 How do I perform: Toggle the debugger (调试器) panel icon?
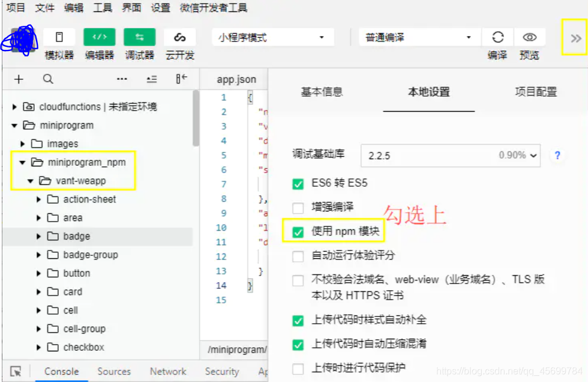139,37
